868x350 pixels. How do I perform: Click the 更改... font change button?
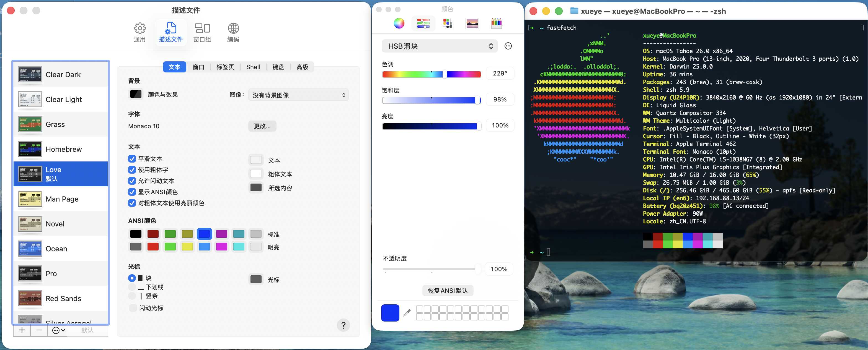click(262, 126)
